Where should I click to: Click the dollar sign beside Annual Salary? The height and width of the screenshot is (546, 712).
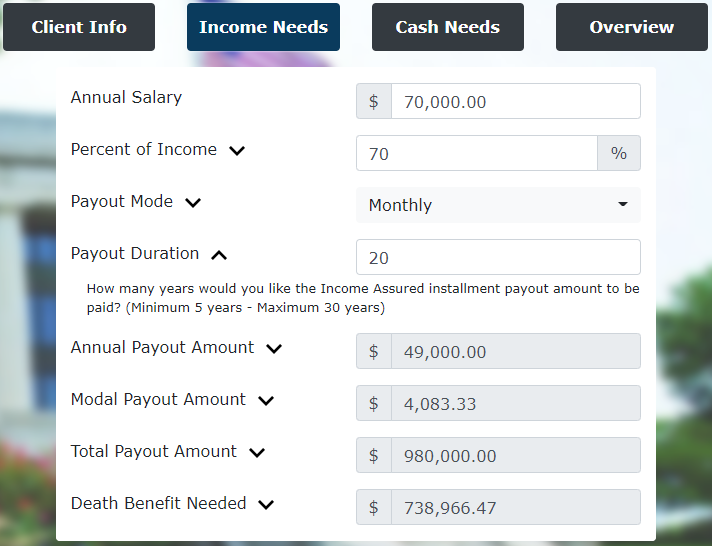[374, 101]
